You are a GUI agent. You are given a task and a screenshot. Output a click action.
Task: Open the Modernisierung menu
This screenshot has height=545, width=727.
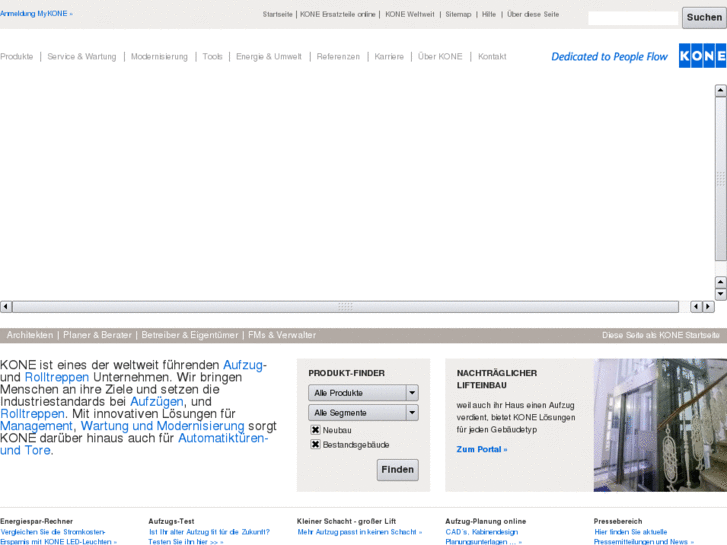pyautogui.click(x=159, y=57)
